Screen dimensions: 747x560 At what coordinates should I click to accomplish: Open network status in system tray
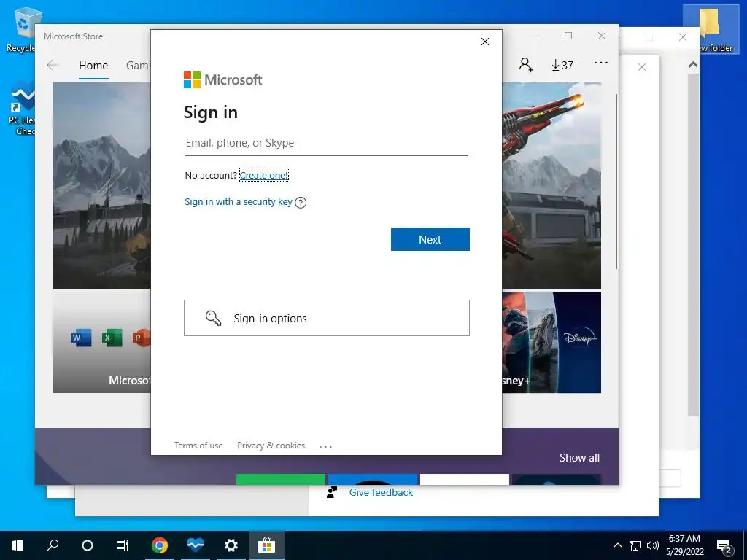635,545
